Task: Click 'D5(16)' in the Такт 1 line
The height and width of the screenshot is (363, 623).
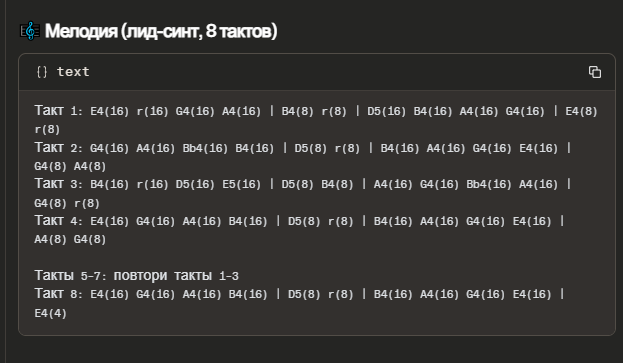Action: click(387, 112)
